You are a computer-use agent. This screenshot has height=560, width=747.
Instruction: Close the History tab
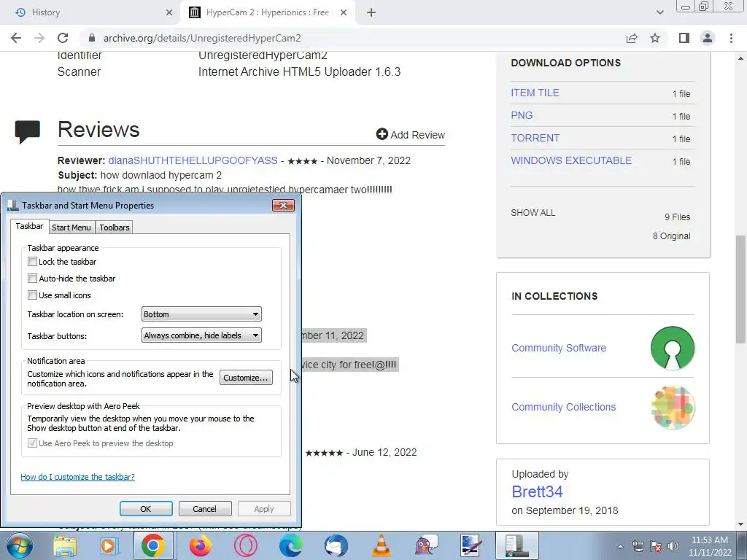pos(169,12)
